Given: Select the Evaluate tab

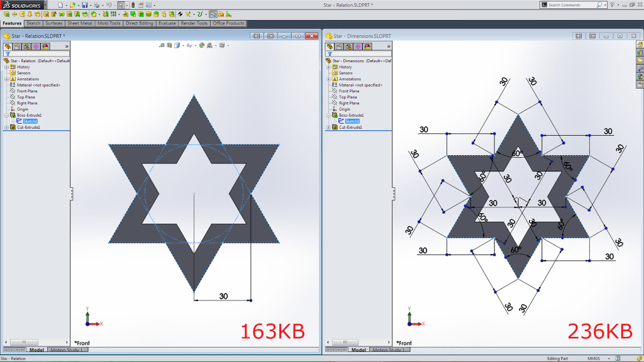Looking at the screenshot, I should point(167,23).
